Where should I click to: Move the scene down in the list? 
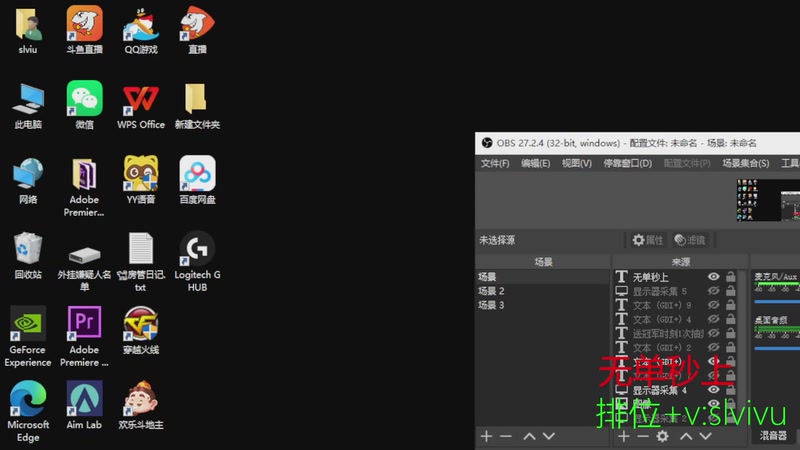point(548,436)
